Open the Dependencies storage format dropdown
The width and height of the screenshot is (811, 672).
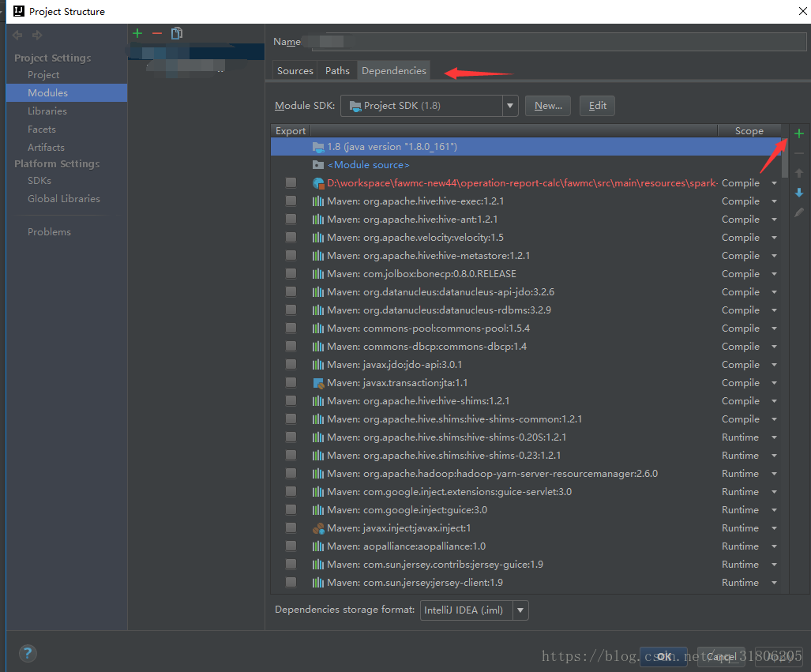point(520,610)
